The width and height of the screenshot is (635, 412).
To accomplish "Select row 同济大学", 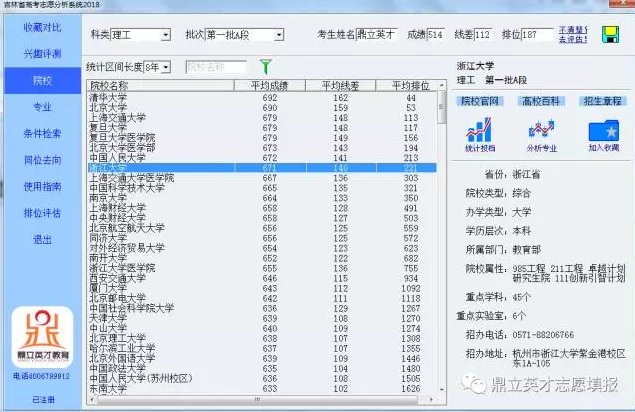I will pos(262,238).
